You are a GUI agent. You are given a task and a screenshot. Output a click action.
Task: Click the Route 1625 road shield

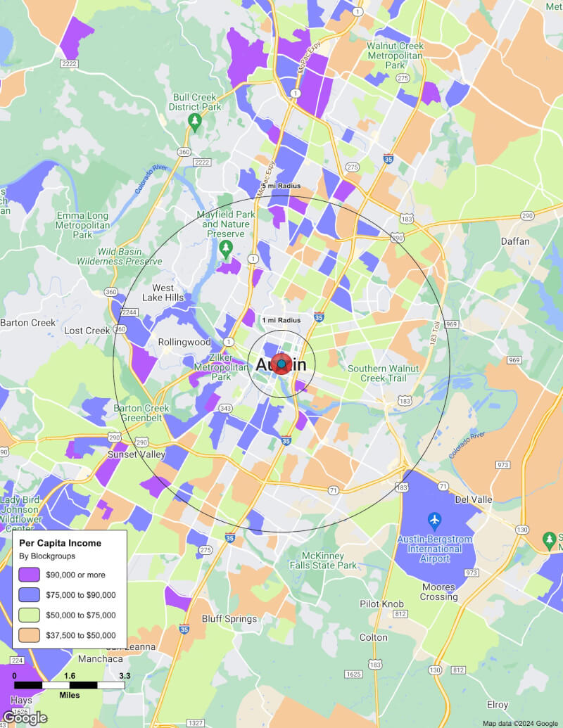tap(353, 674)
